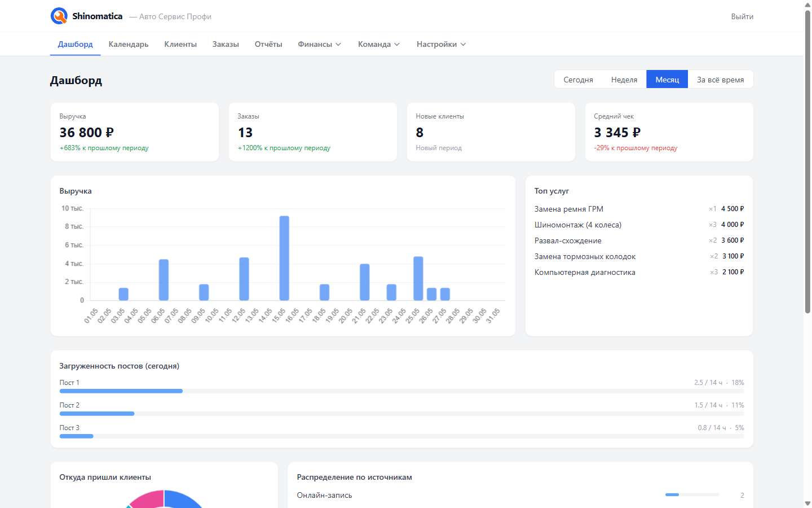This screenshot has height=508, width=812.
Task: Click the revenue bar for 21.05
Action: (365, 282)
